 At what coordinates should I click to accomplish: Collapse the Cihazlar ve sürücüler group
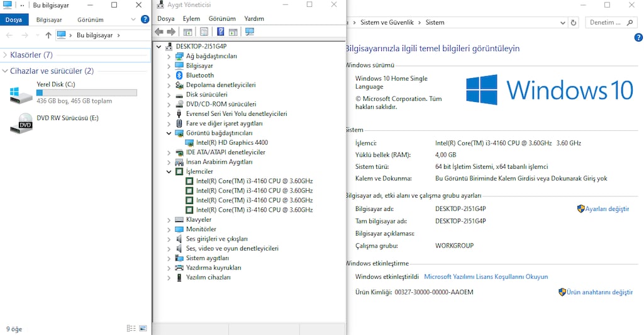(x=5, y=71)
